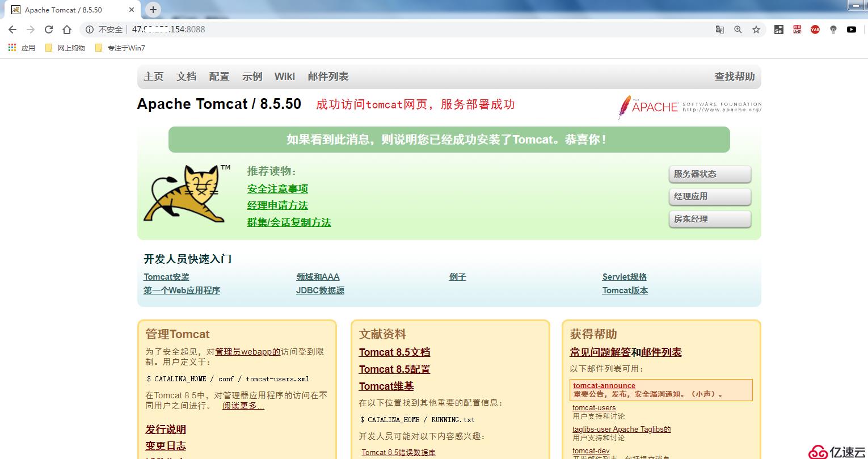The width and height of the screenshot is (868, 459).
Task: Open the tomcat-dev mailing list link
Action: pos(591,451)
